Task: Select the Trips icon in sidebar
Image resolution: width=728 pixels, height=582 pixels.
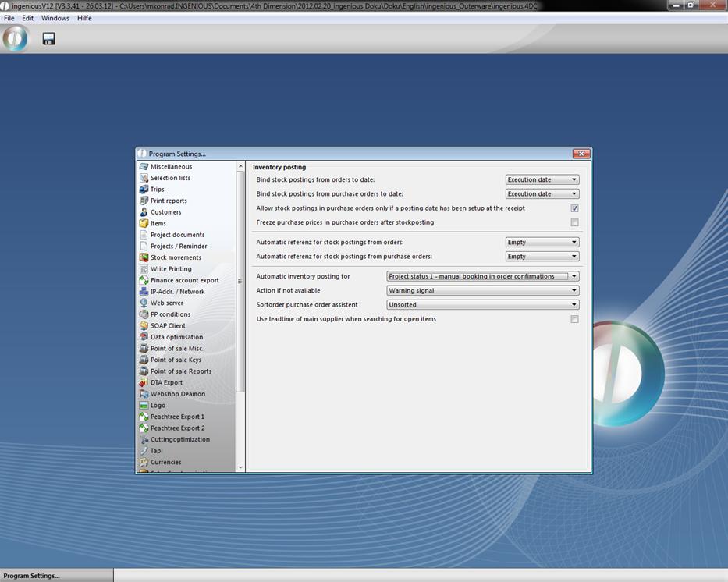Action: 144,190
